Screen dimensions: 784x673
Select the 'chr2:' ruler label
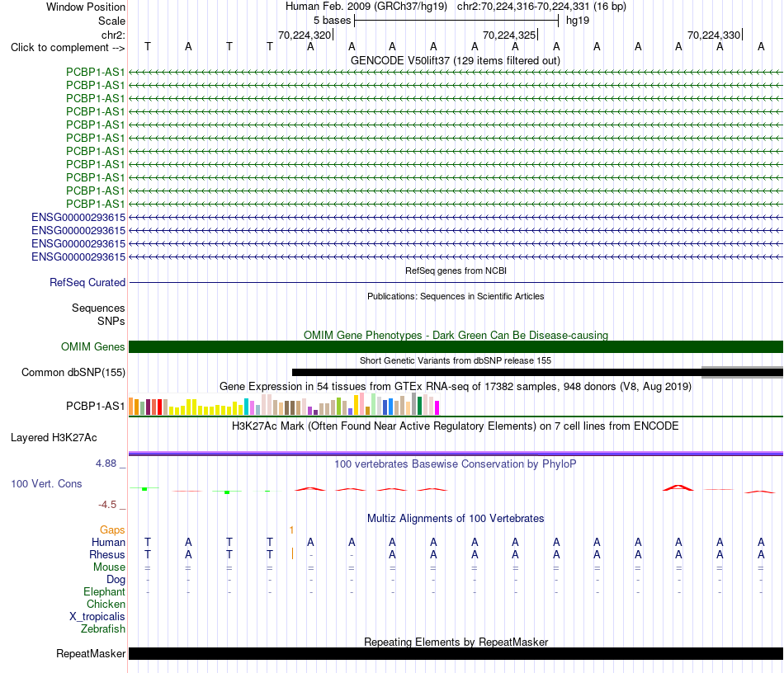point(113,35)
